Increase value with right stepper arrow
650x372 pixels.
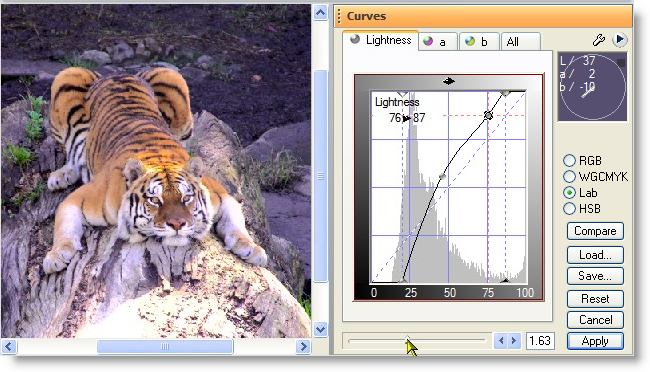[514, 341]
